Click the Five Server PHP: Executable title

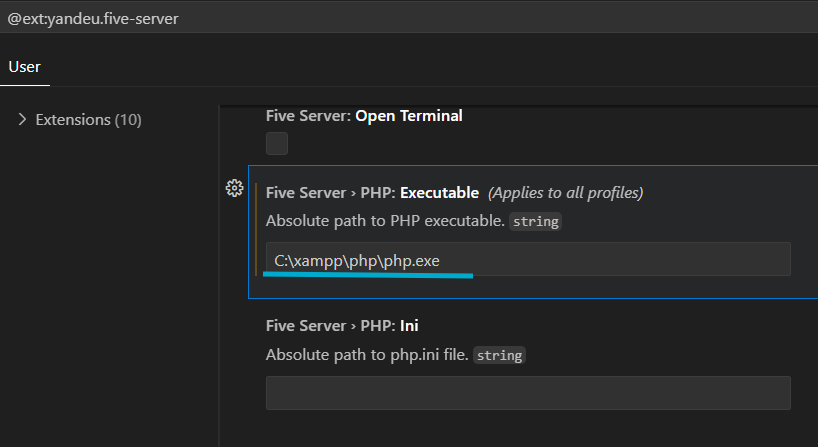(372, 192)
